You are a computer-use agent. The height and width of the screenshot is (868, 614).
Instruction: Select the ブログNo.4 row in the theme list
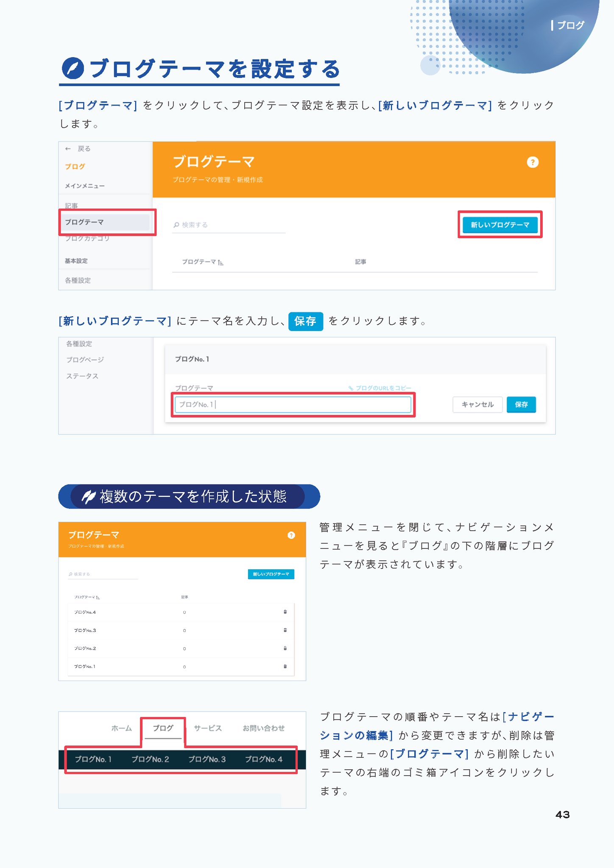[181, 612]
